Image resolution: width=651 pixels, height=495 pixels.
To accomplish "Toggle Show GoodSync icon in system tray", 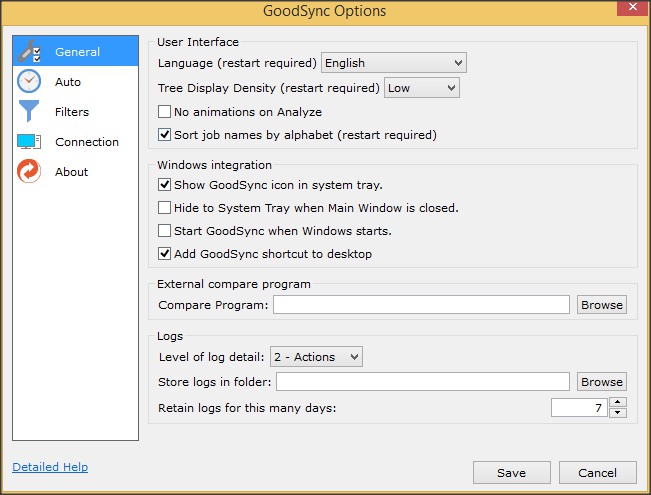I will 164,184.
